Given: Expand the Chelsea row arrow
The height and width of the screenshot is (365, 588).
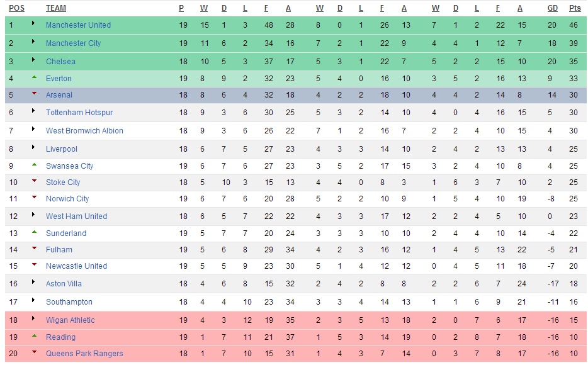Looking at the screenshot, I should click(33, 60).
